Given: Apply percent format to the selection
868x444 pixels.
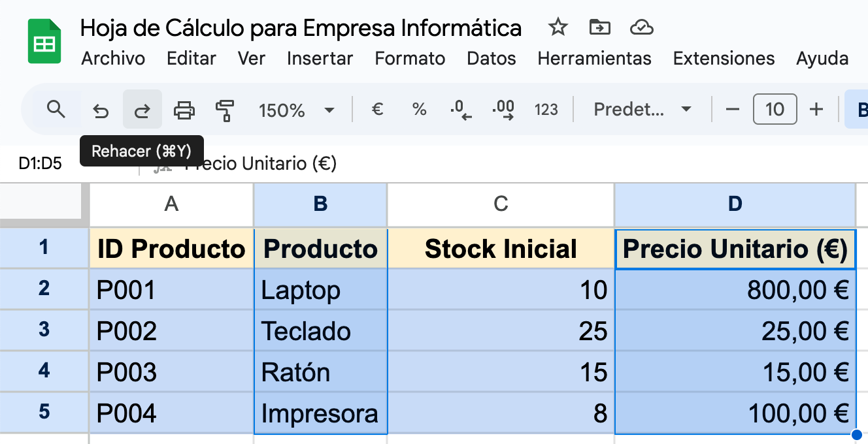Looking at the screenshot, I should 419,109.
